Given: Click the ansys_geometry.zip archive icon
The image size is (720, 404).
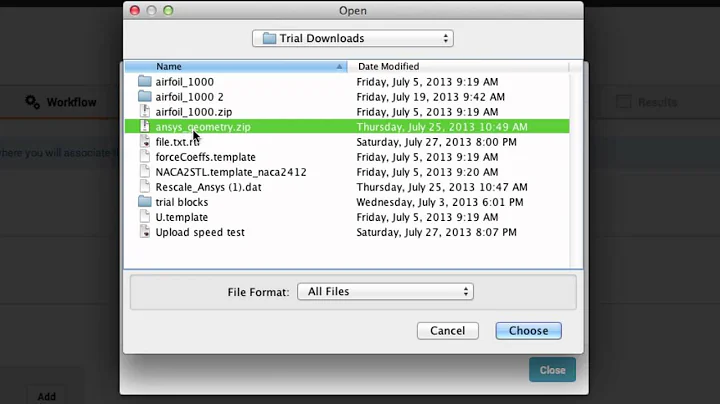Looking at the screenshot, I should coord(145,126).
